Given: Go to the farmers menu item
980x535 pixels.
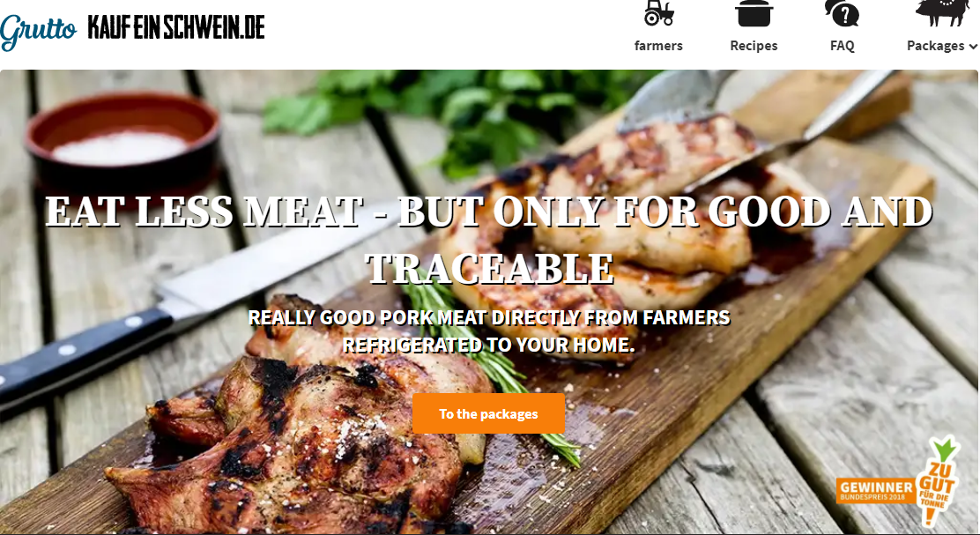Looking at the screenshot, I should [658, 46].
